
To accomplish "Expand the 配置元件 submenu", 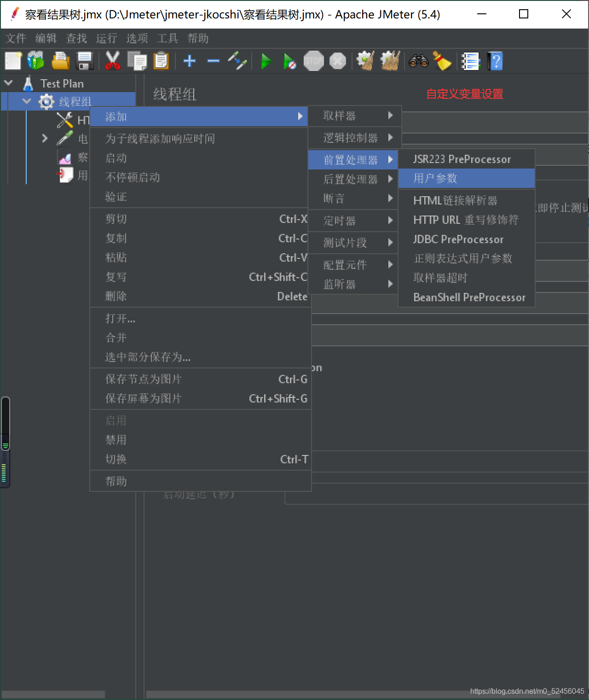I will point(353,265).
